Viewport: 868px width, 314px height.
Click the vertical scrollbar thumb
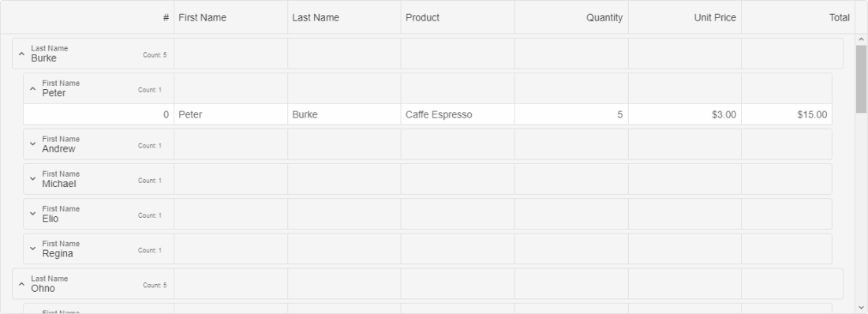click(x=861, y=79)
